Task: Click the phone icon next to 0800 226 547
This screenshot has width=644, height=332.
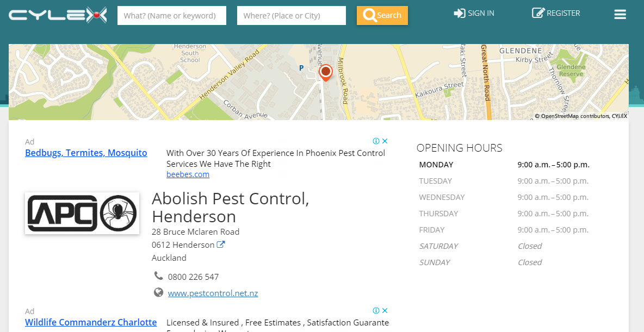Action: point(158,275)
